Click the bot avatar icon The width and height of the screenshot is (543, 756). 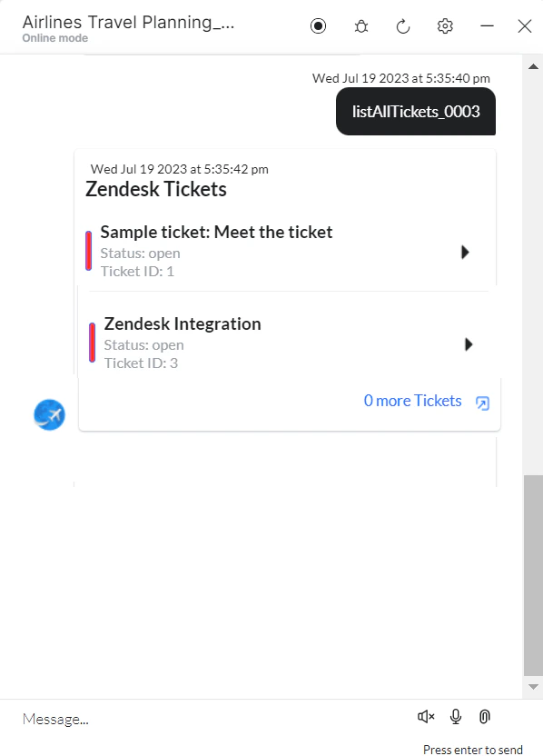click(x=48, y=414)
